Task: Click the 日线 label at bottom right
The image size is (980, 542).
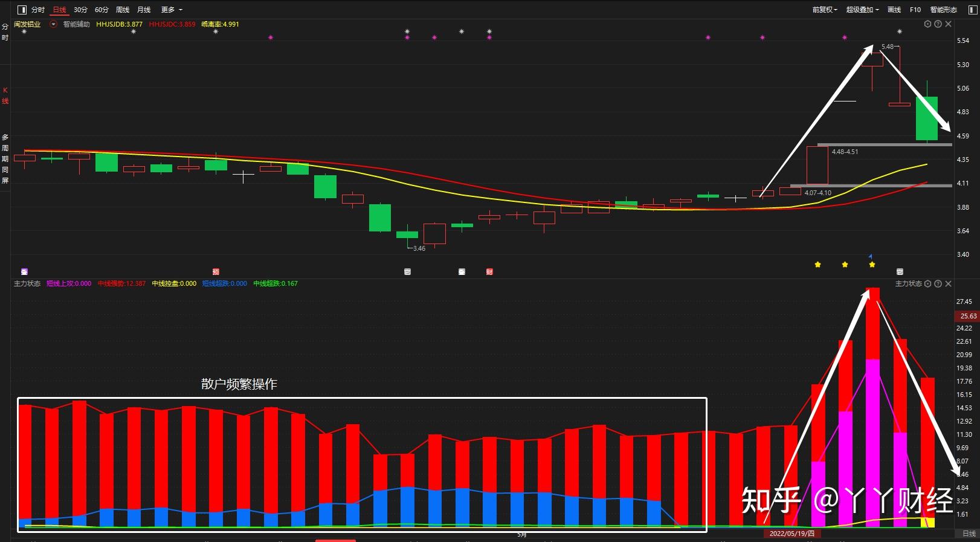Action: coord(969,534)
